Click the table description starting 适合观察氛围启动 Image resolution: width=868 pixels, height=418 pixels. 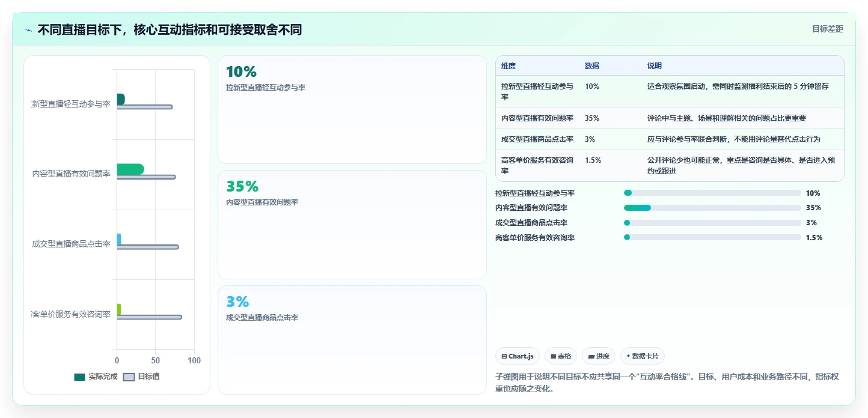coord(738,86)
